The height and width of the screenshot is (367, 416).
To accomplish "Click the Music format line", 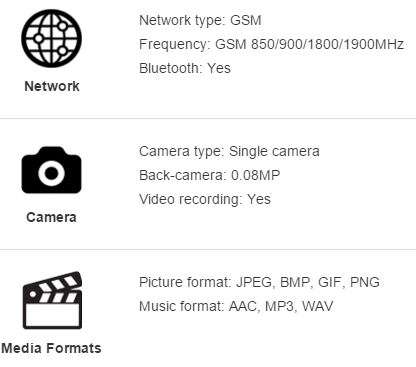I will coord(236,306).
